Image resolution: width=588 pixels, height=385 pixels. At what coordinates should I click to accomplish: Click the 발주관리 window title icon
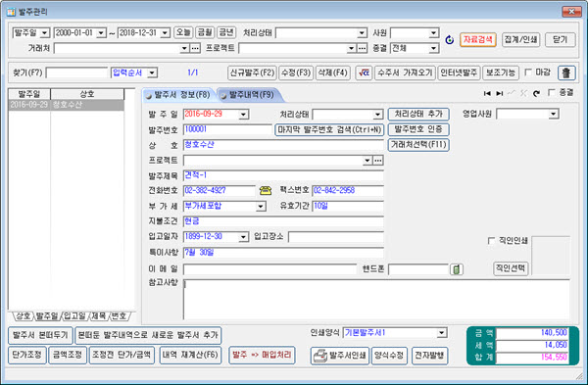(x=11, y=12)
